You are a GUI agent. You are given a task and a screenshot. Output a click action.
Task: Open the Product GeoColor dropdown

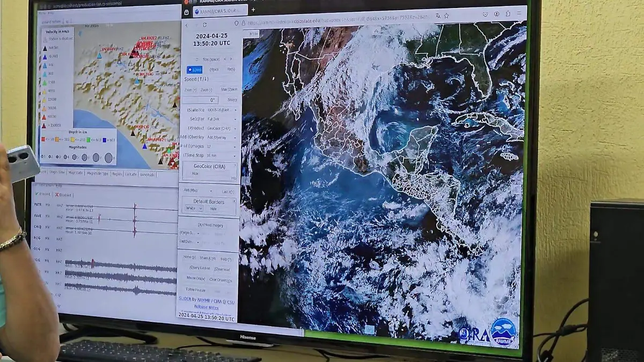tap(221, 128)
